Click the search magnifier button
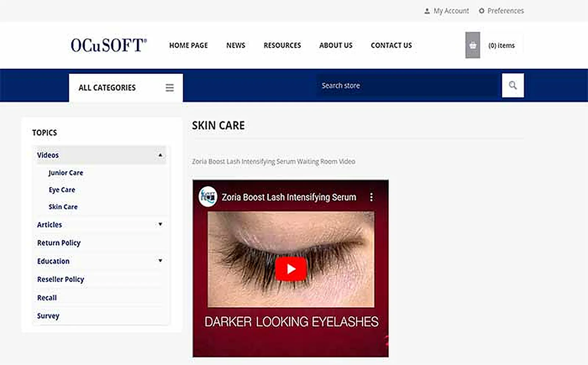The height and width of the screenshot is (365, 588). coord(513,86)
